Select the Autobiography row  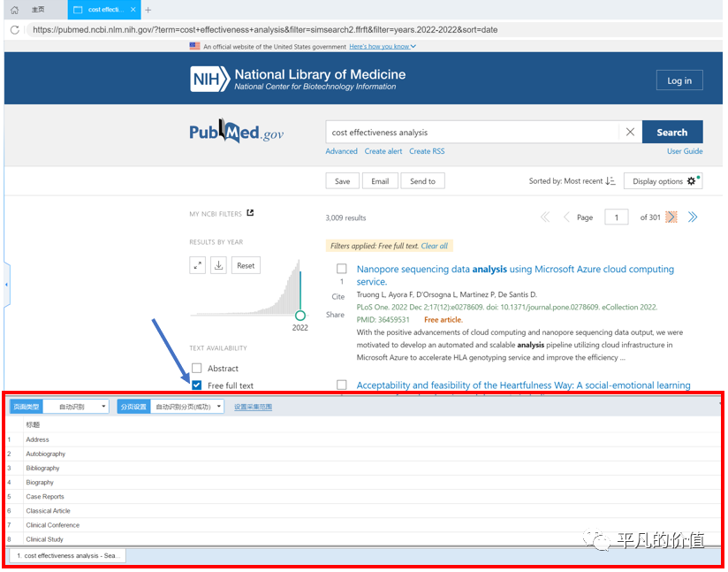pyautogui.click(x=364, y=454)
